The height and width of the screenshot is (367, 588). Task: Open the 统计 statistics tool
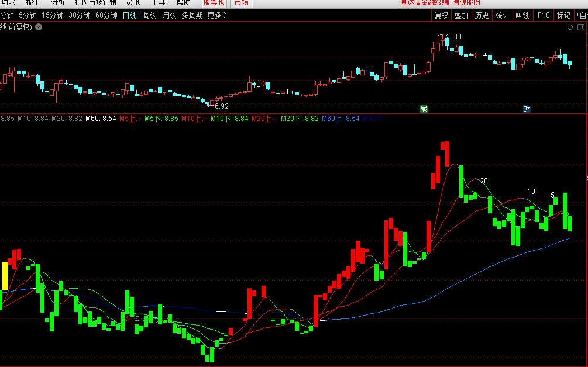point(502,15)
